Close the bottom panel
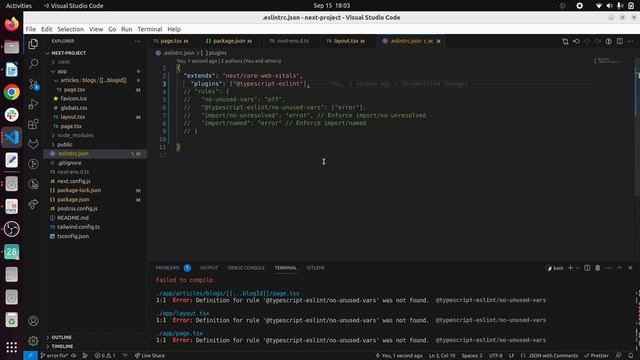The height and width of the screenshot is (360, 640). [x=630, y=268]
